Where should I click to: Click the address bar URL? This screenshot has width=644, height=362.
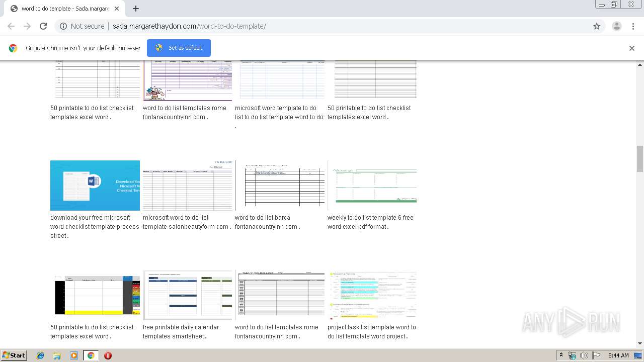189,26
